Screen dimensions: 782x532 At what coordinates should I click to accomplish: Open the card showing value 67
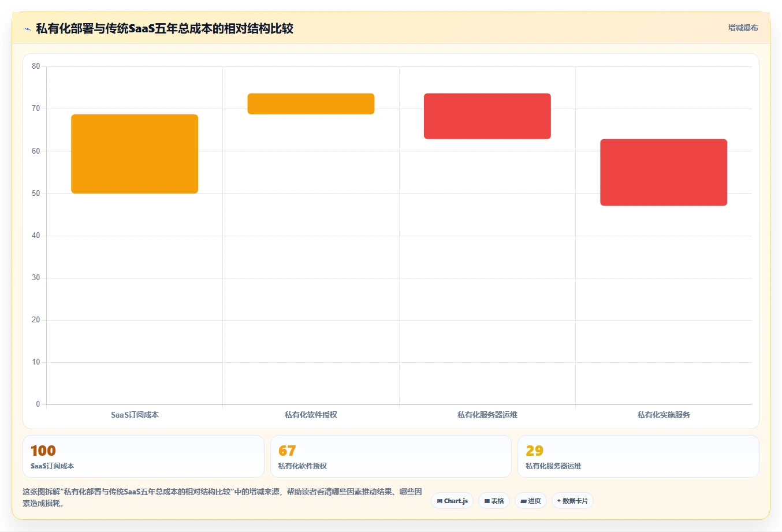coord(391,456)
